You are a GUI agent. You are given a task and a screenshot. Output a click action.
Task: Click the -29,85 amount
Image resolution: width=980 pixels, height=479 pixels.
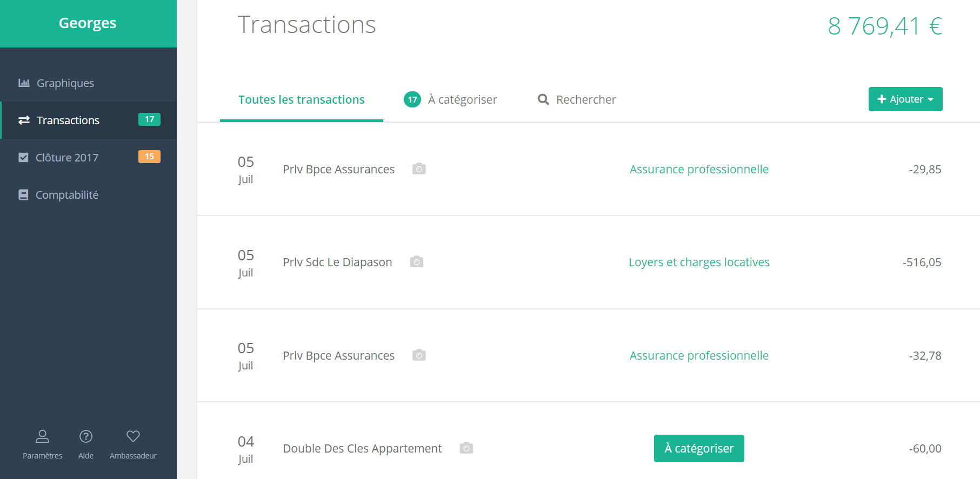[925, 169]
